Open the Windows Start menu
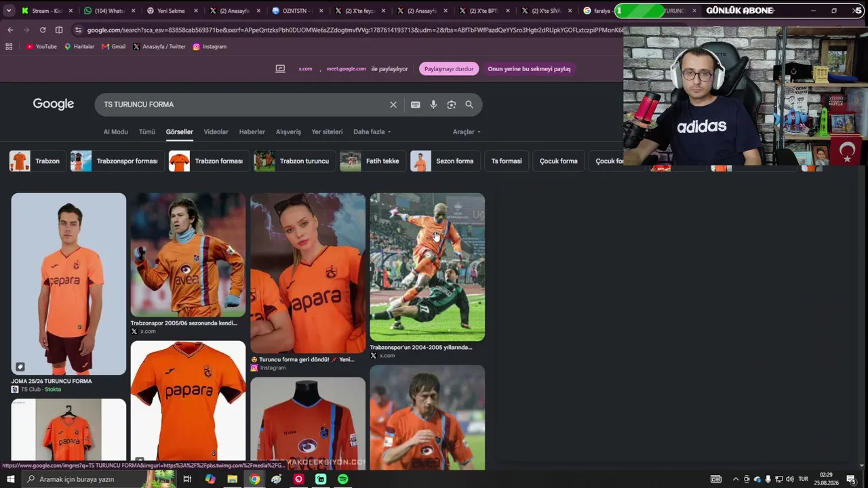Viewport: 868px width, 488px height. [11, 479]
